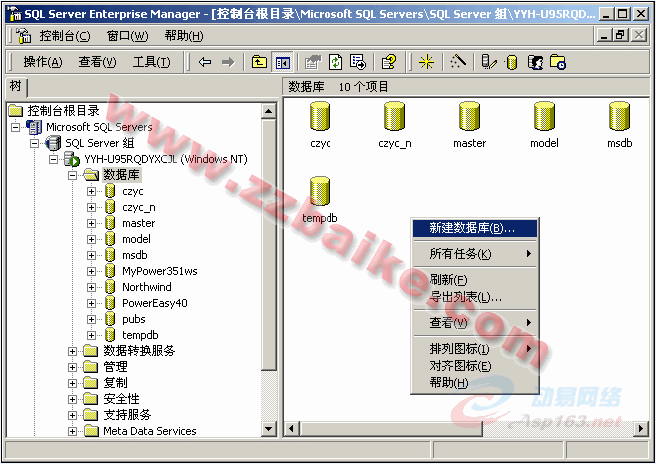Click the new database cylinder toolbar icon
The height and width of the screenshot is (464, 656).
click(x=512, y=62)
